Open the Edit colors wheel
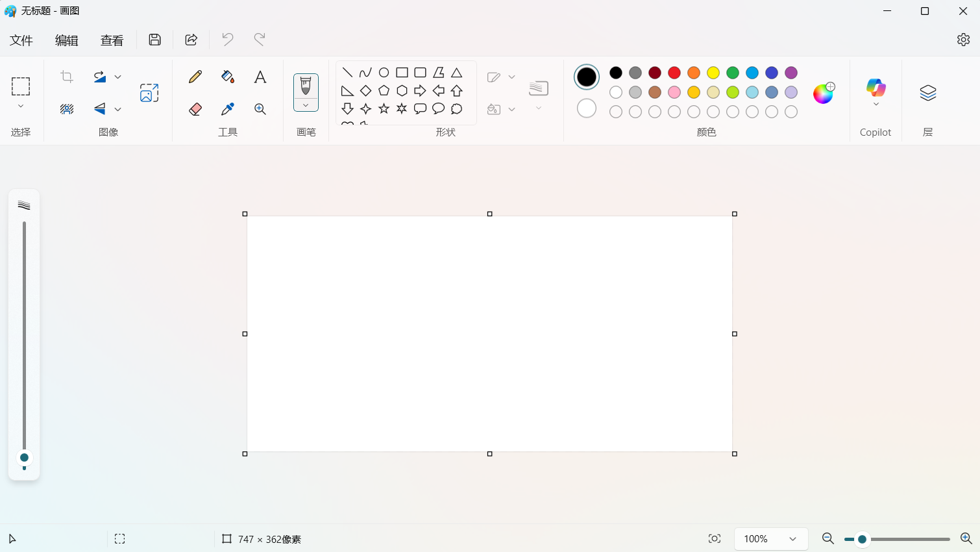Viewport: 980px width, 552px height. click(824, 93)
